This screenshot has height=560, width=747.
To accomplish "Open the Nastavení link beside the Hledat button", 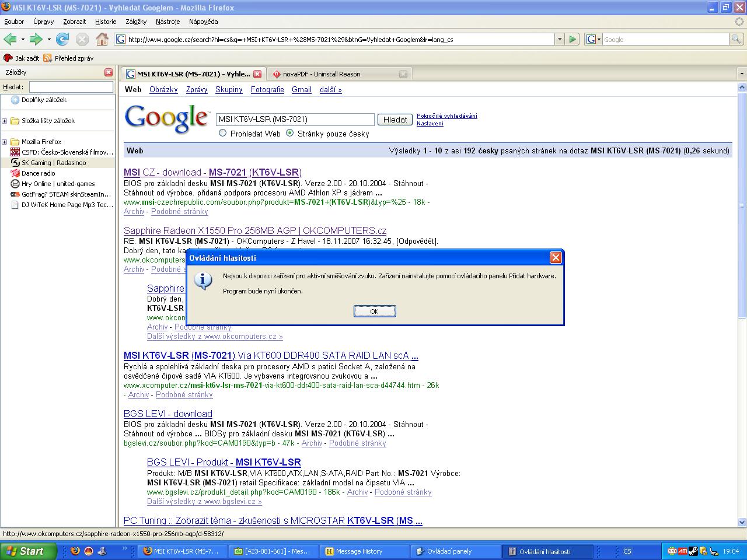I will click(x=430, y=124).
